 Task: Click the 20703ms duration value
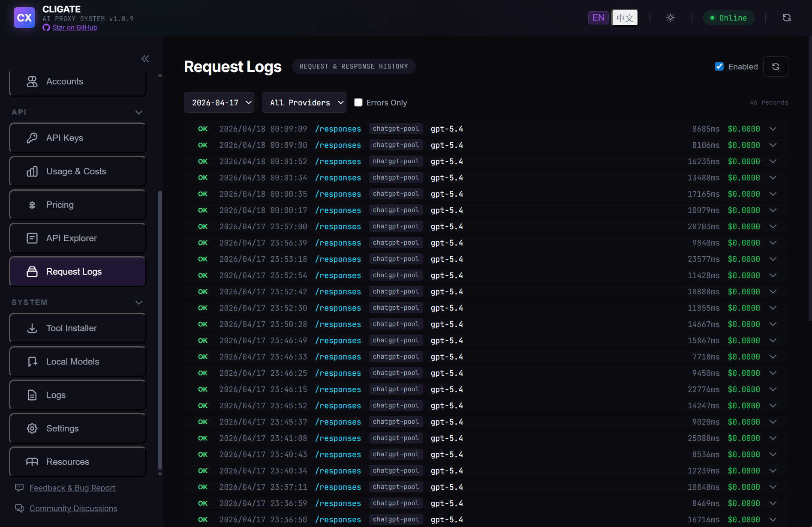point(704,227)
